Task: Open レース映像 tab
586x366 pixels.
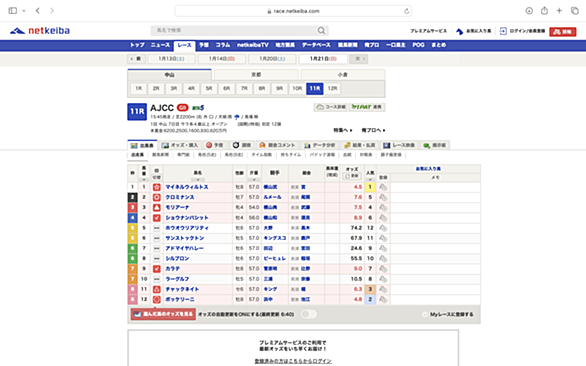Action: [399, 145]
